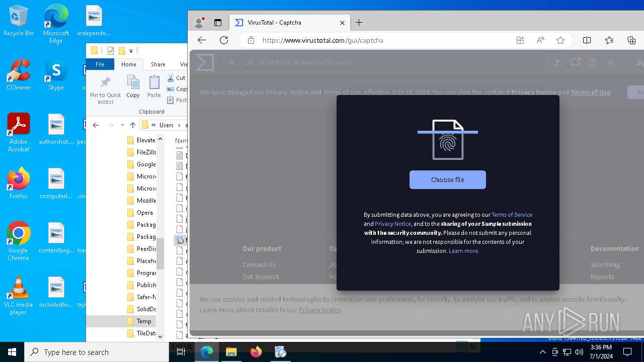
Task: Open Privacy Notice link in cookie banner
Action: click(320, 310)
